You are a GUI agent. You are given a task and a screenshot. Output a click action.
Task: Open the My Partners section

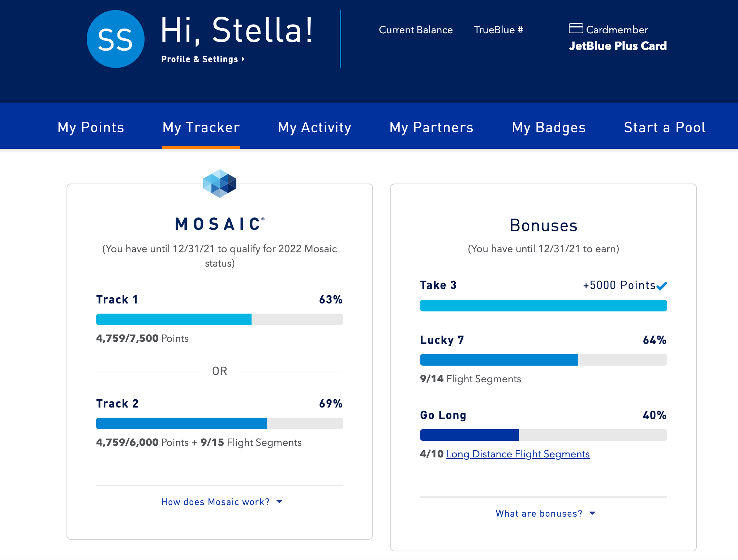[x=432, y=128]
